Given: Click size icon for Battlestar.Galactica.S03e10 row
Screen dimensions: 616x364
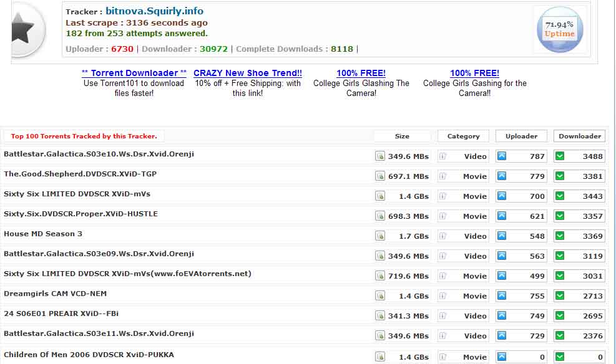Looking at the screenshot, I should pos(380,156).
